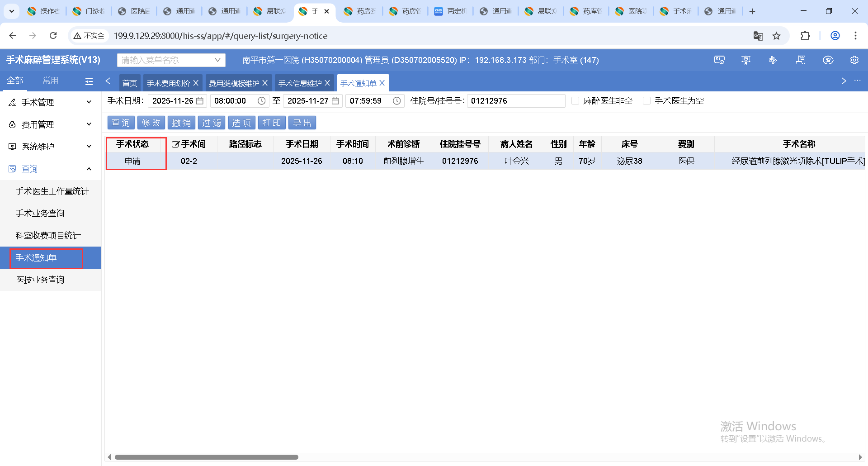Open the browser translate icon
The width and height of the screenshot is (868, 466).
tap(758, 36)
